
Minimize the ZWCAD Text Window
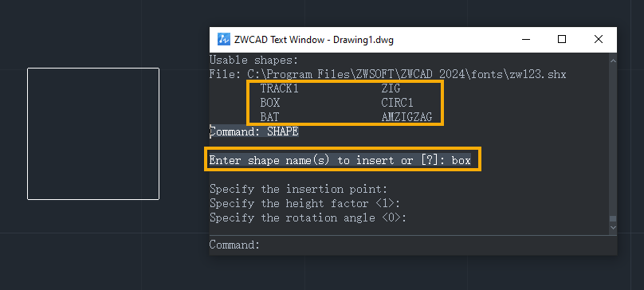point(526,39)
